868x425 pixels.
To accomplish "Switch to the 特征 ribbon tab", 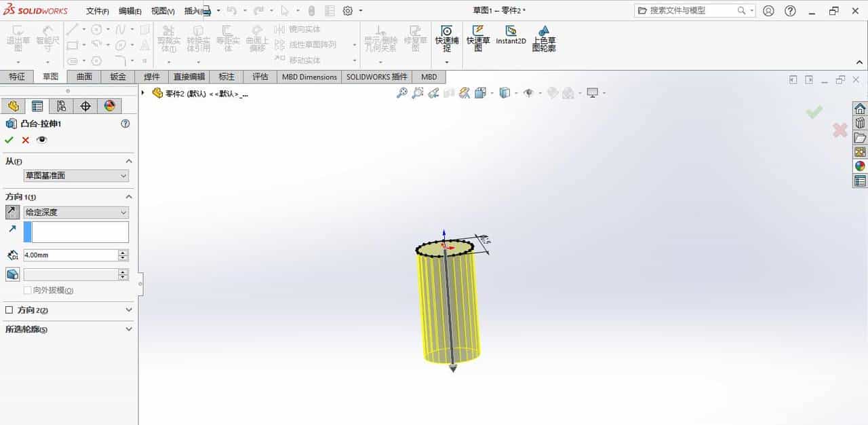I will (18, 77).
